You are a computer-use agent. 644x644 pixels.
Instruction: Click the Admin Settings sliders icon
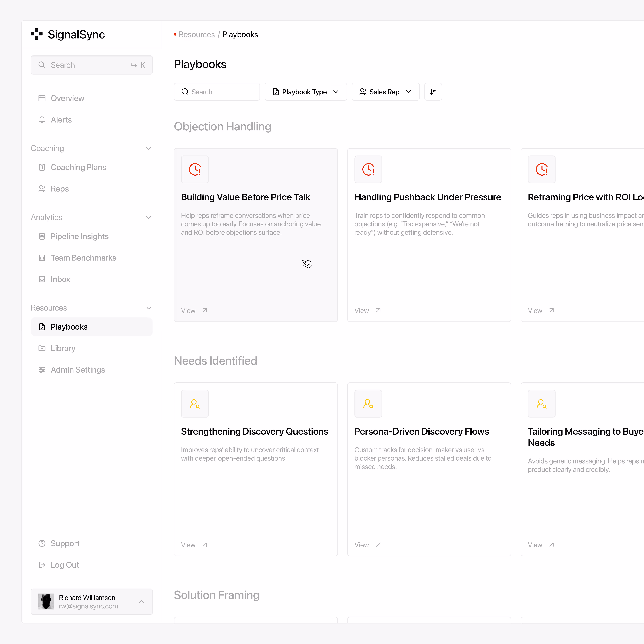click(x=42, y=370)
